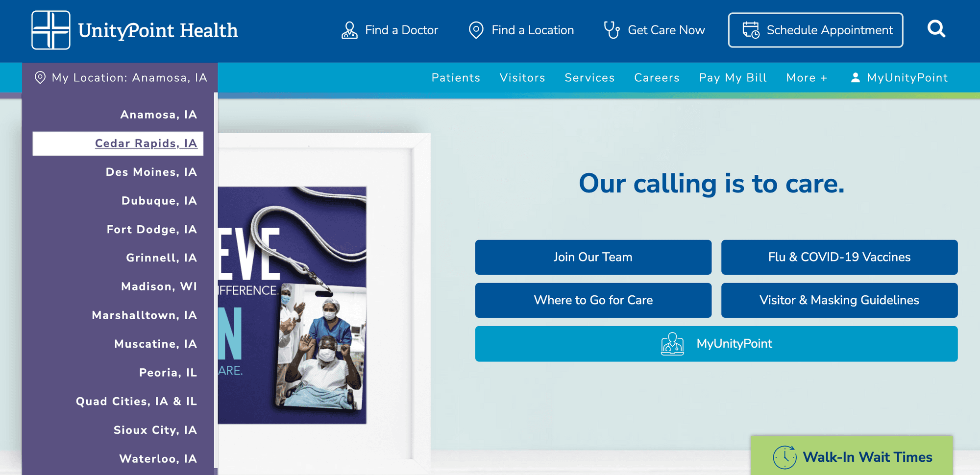Click the Find a Doctor icon
980x475 pixels.
349,30
